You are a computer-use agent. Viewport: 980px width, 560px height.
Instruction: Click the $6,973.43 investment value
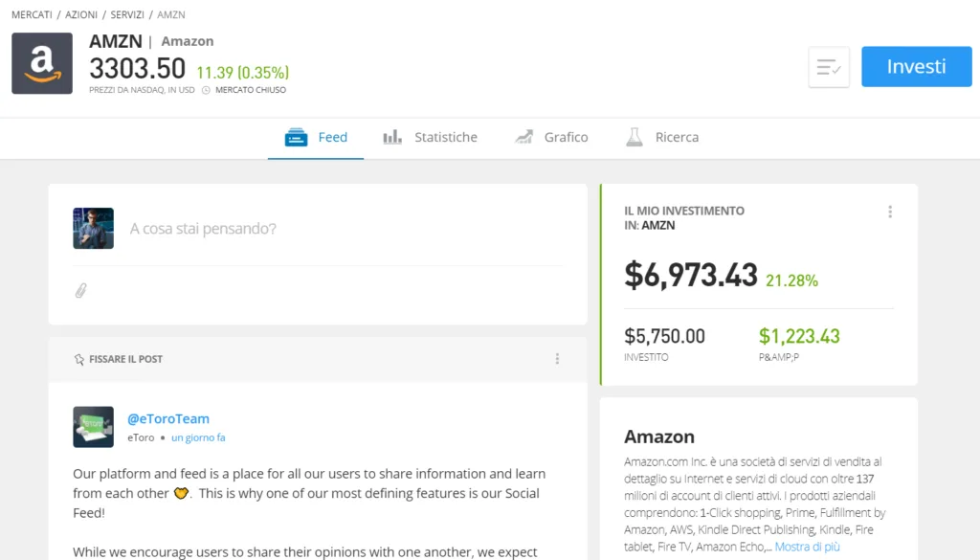tap(691, 275)
